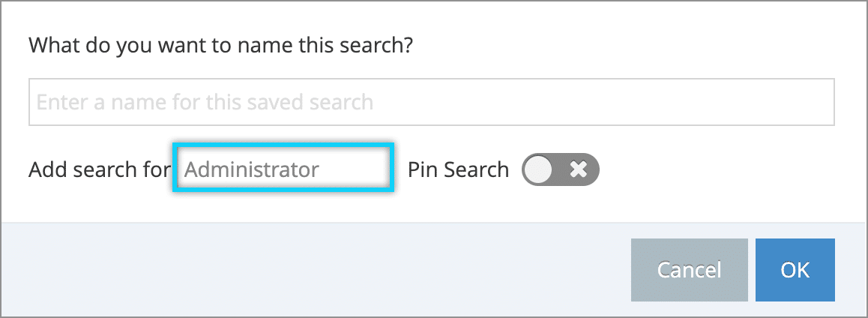The width and height of the screenshot is (868, 318).
Task: Click the 'What do you want to name this search?' heading
Action: pos(221,45)
